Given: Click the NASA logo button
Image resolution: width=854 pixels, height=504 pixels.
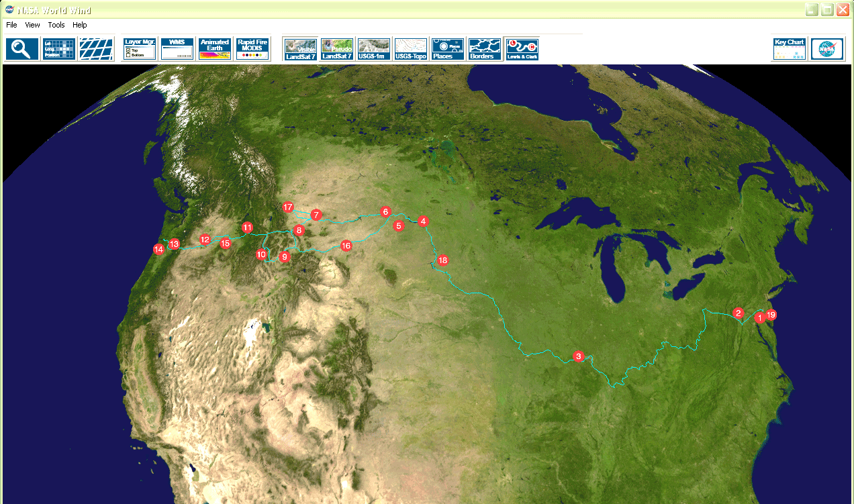Looking at the screenshot, I should pyautogui.click(x=827, y=49).
